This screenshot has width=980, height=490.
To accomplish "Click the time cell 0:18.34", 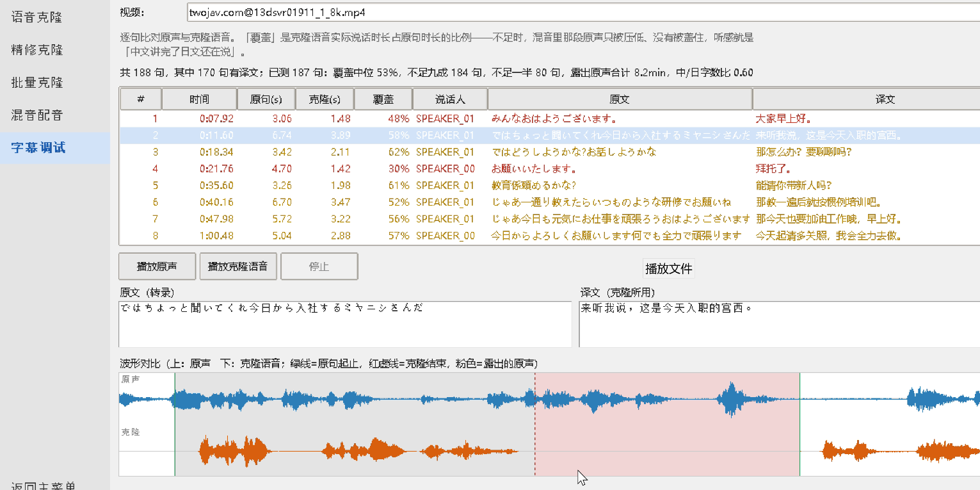I will click(x=216, y=152).
